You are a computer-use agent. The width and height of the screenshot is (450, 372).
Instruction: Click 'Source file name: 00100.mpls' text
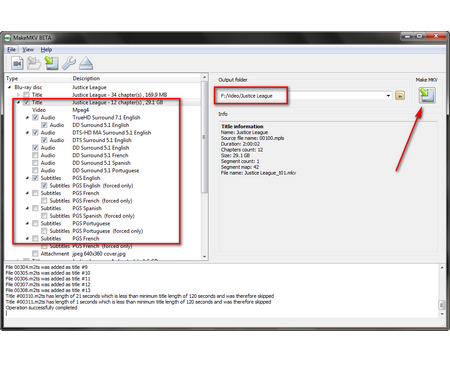[x=252, y=138]
